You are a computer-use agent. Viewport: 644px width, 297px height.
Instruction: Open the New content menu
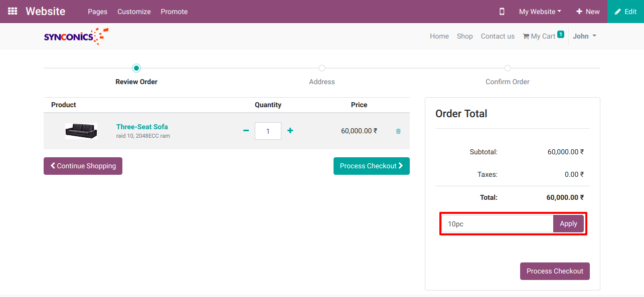tap(588, 12)
